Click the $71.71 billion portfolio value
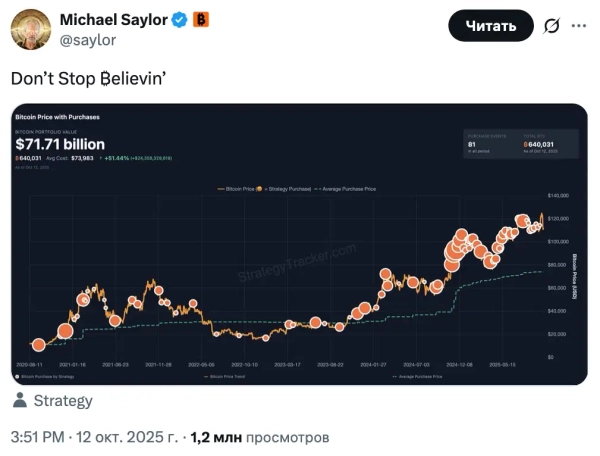 pyautogui.click(x=60, y=145)
